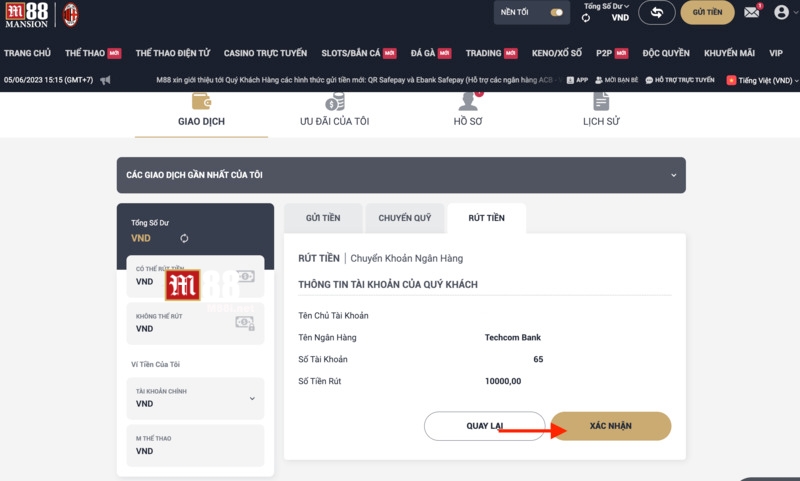Open the mail inbox envelope icon

click(x=751, y=13)
